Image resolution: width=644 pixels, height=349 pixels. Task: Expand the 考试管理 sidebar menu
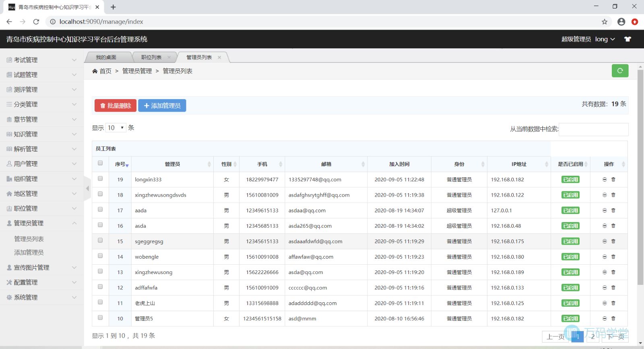(x=42, y=60)
